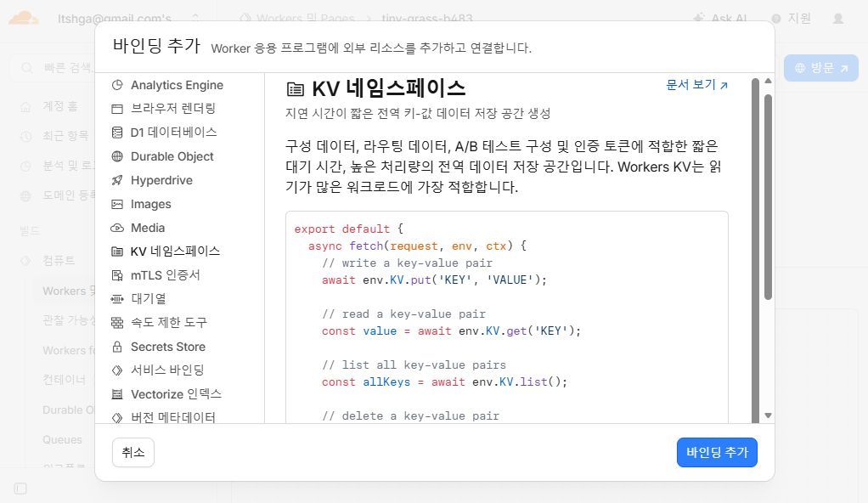Click the scroll down arrow
Viewport: 868px width, 503px height.
(x=768, y=415)
